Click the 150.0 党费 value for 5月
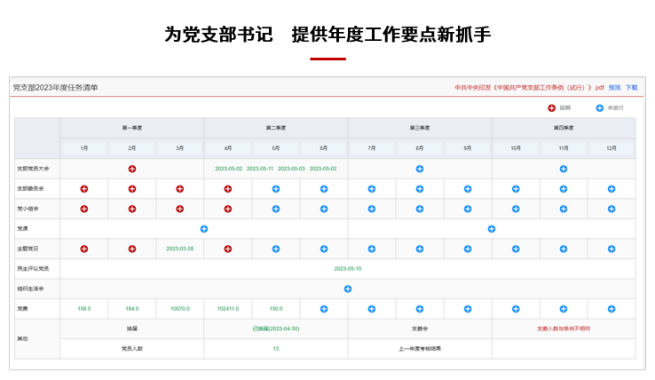Screen dimensions: 655x380 point(276,309)
